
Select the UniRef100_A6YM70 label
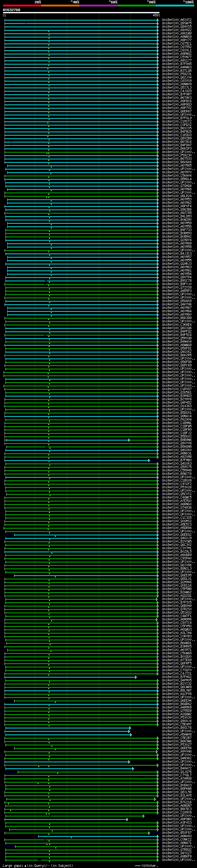click(176, 172)
